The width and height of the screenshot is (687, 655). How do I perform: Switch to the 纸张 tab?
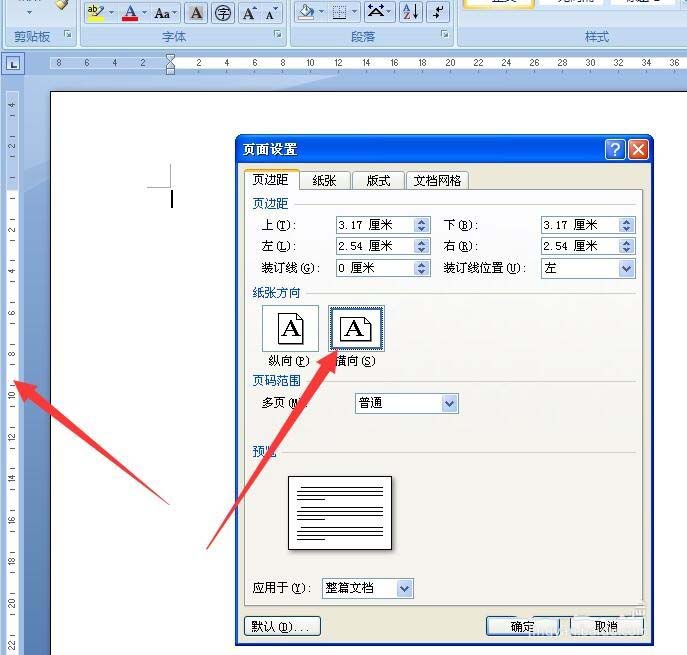click(324, 181)
